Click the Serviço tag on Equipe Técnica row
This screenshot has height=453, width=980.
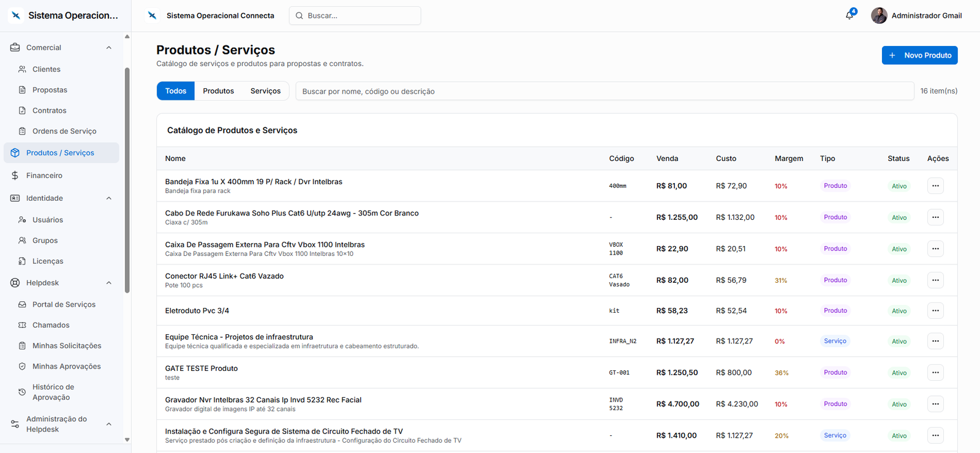pyautogui.click(x=835, y=341)
